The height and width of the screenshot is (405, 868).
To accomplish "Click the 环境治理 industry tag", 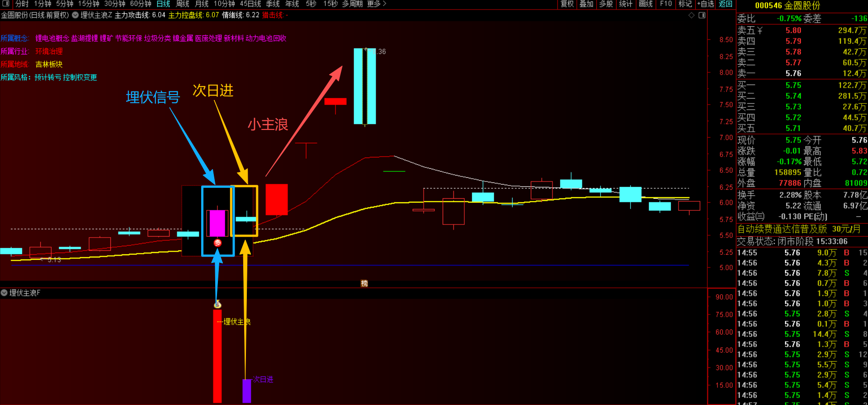I will [49, 52].
